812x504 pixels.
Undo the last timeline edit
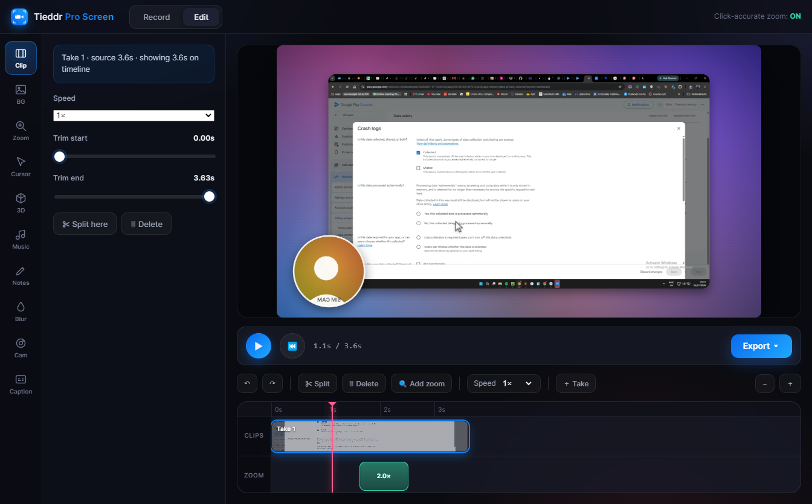point(247,383)
